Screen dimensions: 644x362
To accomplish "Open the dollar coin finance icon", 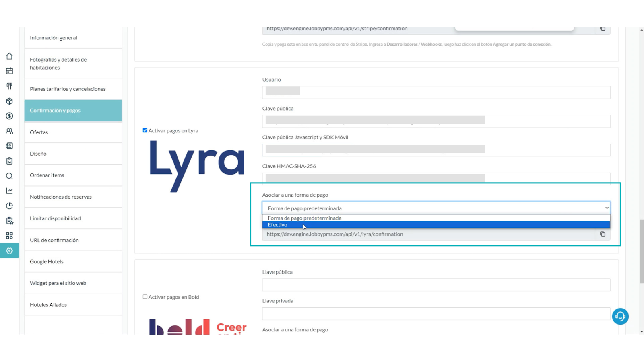I will point(9,116).
